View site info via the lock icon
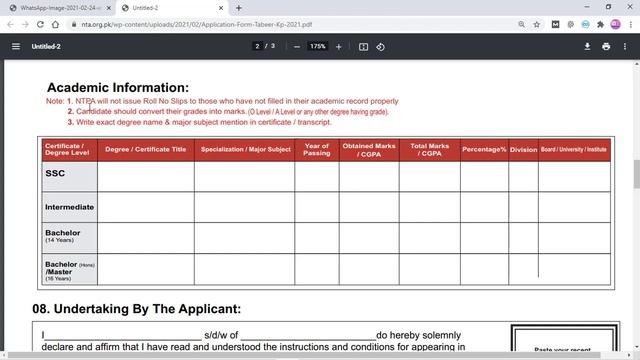Screen dimensions: 640x360 pyautogui.click(x=74, y=24)
